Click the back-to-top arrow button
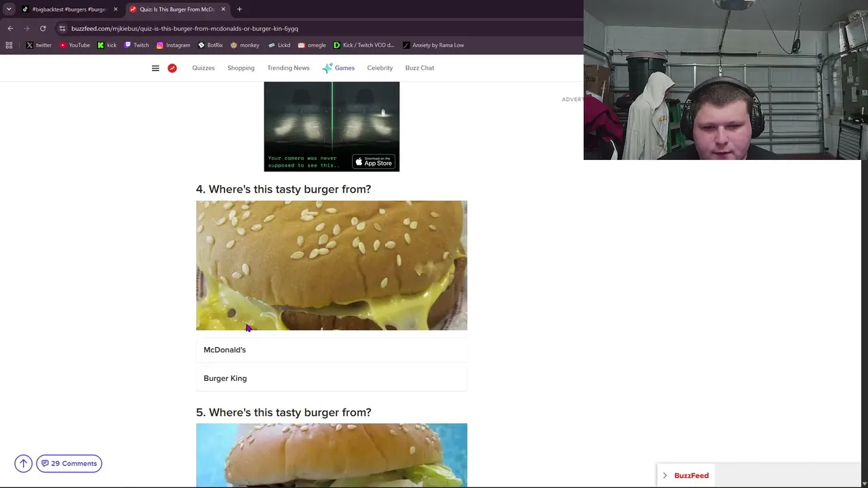The width and height of the screenshot is (868, 488). click(x=23, y=464)
